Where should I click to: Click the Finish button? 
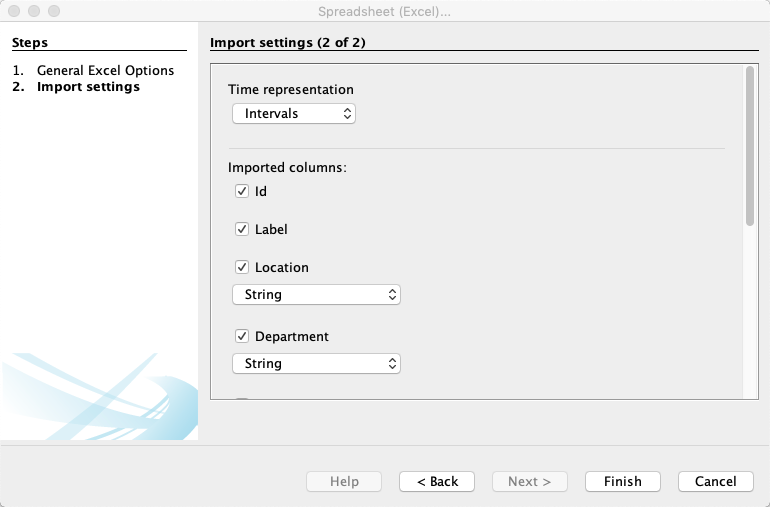[623, 481]
